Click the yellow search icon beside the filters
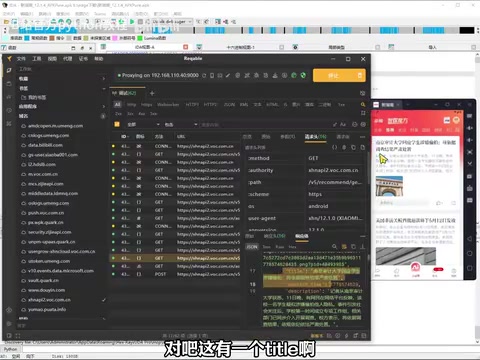480x360 pixels. (363, 105)
